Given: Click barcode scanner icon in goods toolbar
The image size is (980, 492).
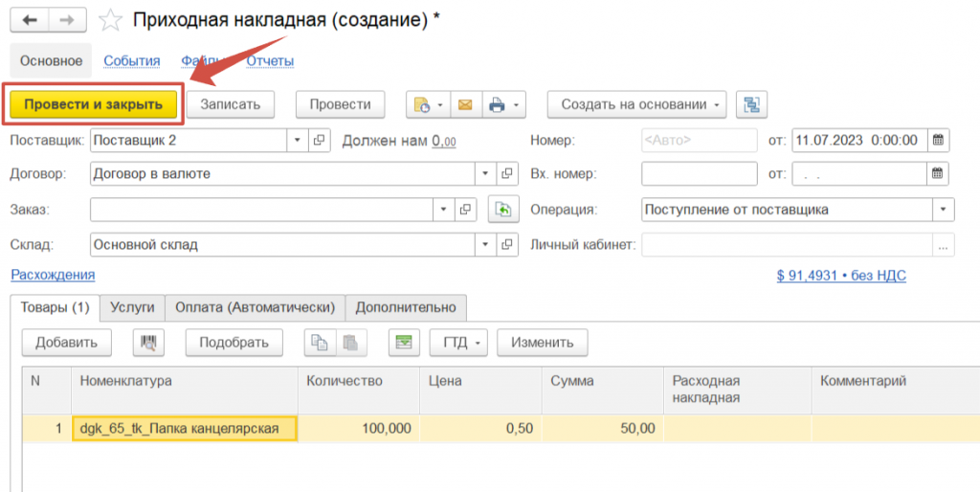Looking at the screenshot, I should (148, 342).
